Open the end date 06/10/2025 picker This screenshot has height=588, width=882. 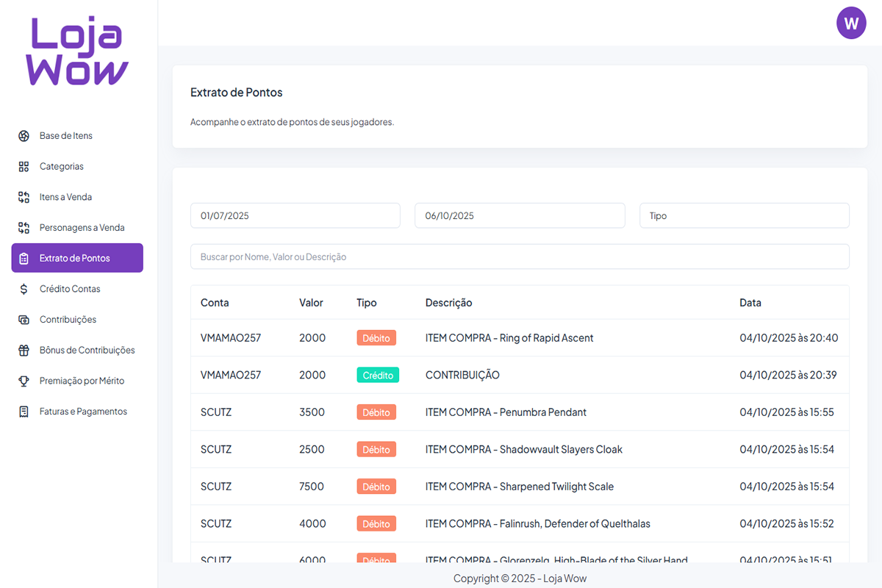[x=520, y=216]
